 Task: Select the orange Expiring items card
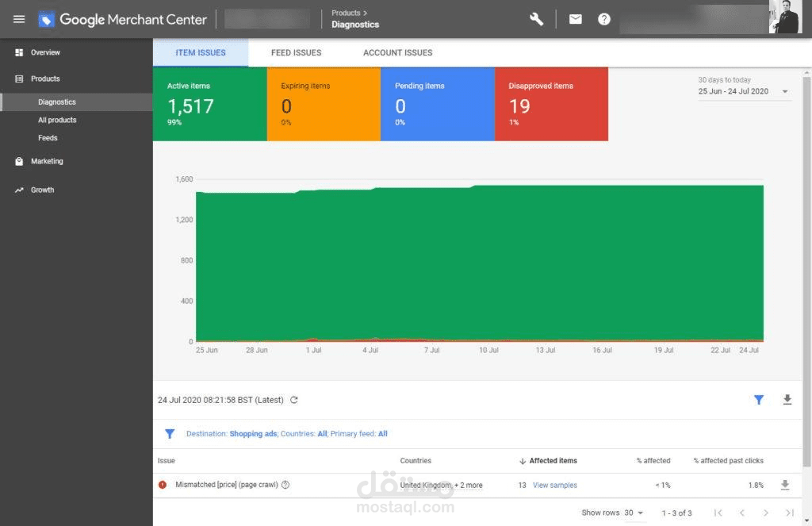click(x=324, y=104)
